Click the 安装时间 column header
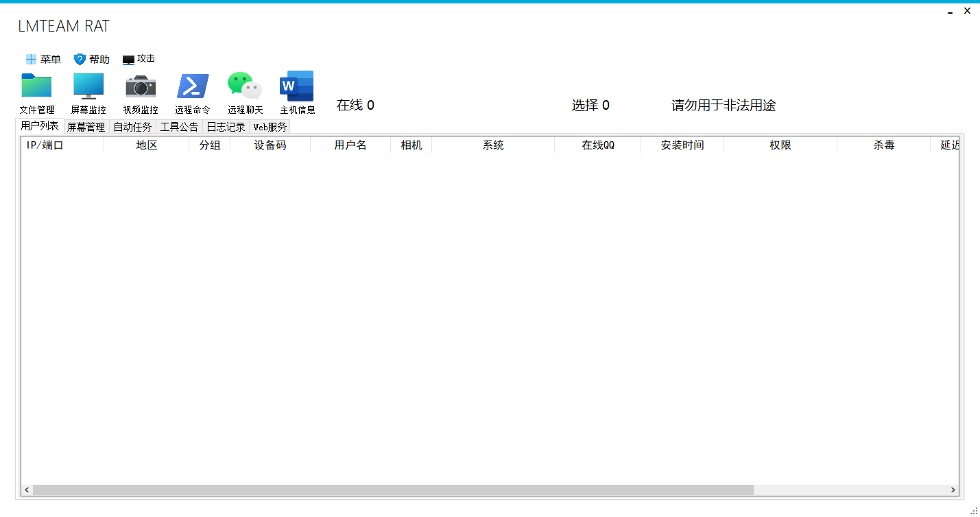This screenshot has height=517, width=980. point(682,145)
